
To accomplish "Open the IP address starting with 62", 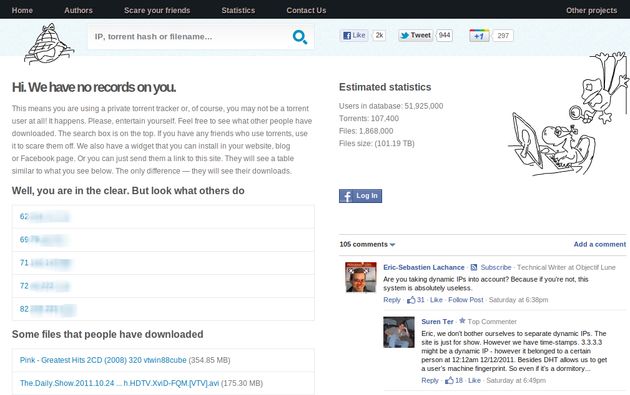I will 44,217.
